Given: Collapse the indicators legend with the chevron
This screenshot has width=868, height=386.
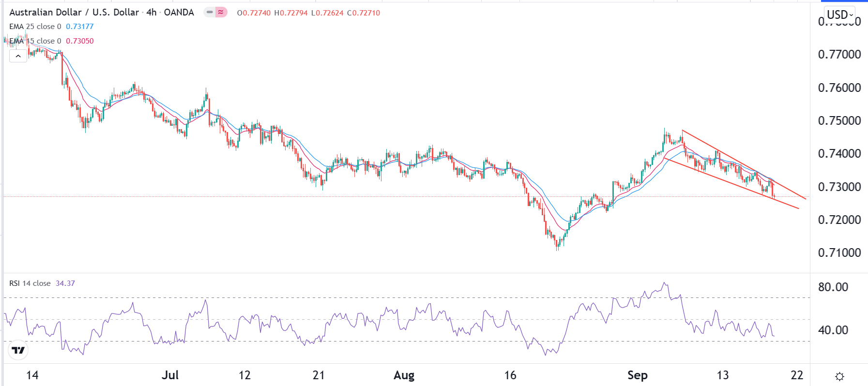Looking at the screenshot, I should tap(18, 56).
